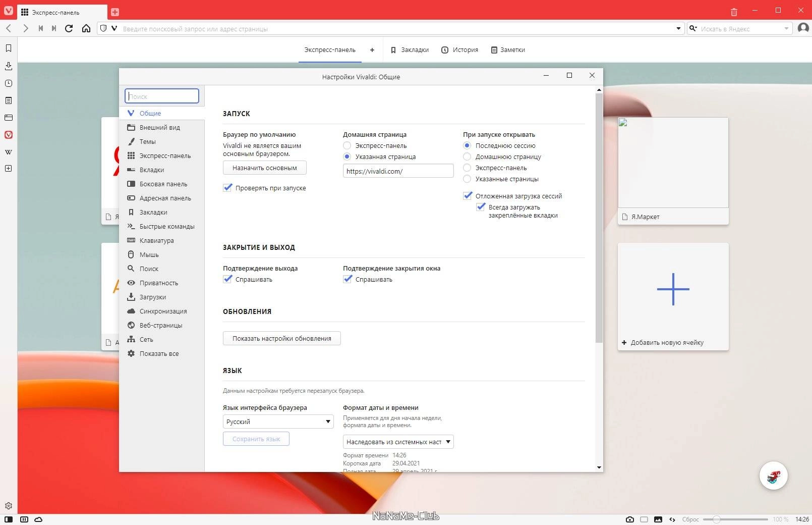
Task: Click the settings dialog vertical scrollbar
Action: click(599, 218)
